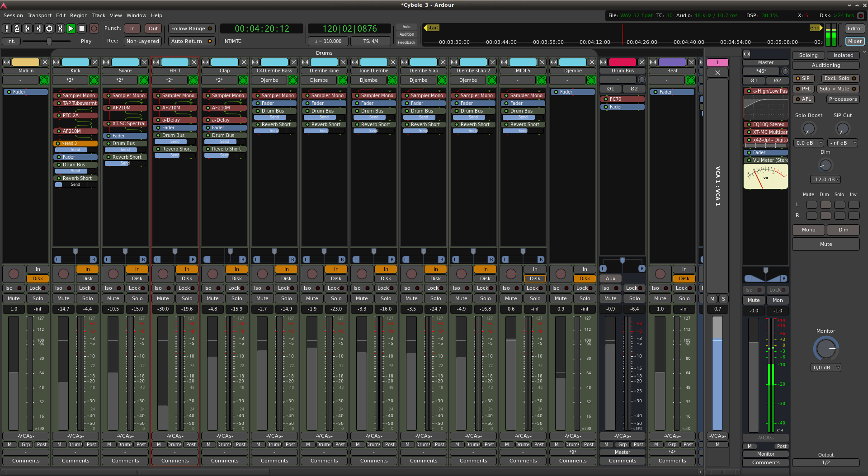Open the Window menu
This screenshot has height=476, width=868.
point(136,15)
